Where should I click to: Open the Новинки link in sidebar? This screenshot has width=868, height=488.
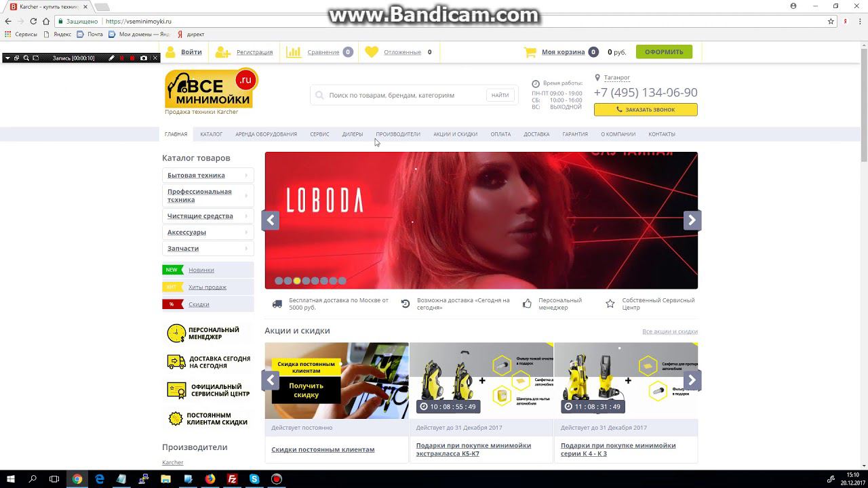[201, 270]
